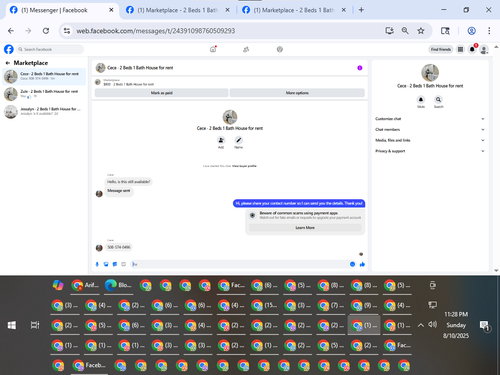Expand Chat members section
This screenshot has width=500, height=375.
430,129
